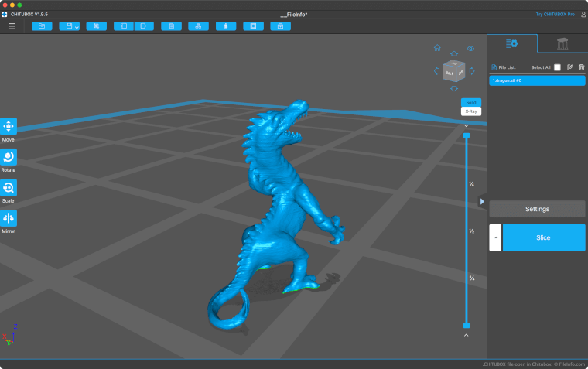Click Try CHITUBOX Pro link
This screenshot has height=369, width=588.
[556, 15]
